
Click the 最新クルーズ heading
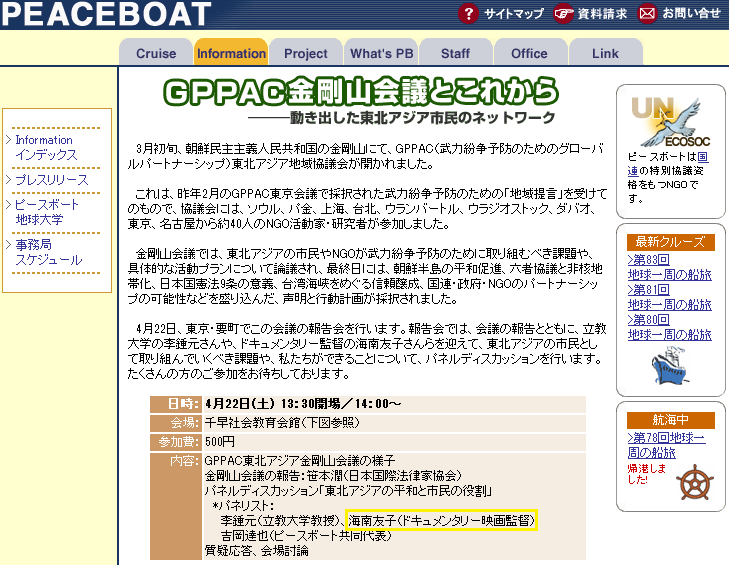(x=670, y=242)
